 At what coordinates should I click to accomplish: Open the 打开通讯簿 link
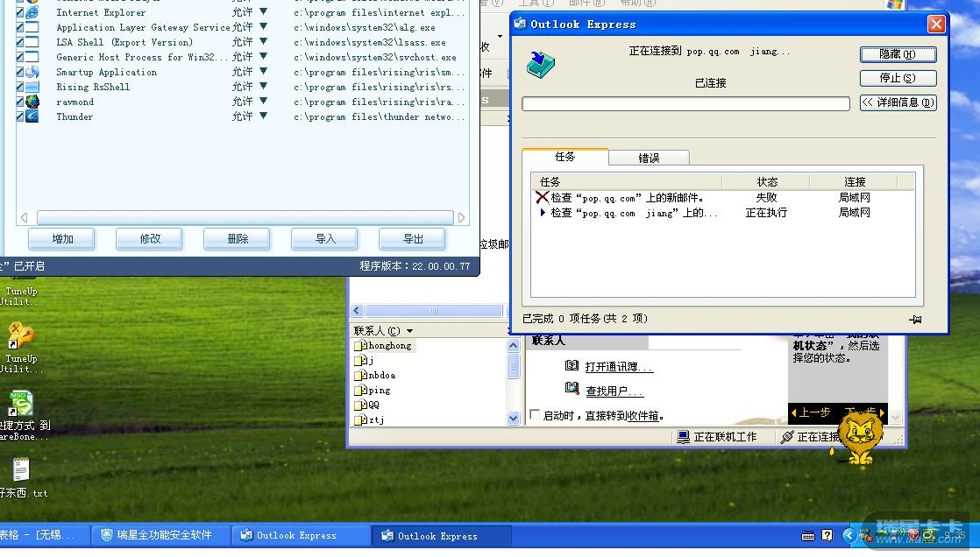coord(619,367)
